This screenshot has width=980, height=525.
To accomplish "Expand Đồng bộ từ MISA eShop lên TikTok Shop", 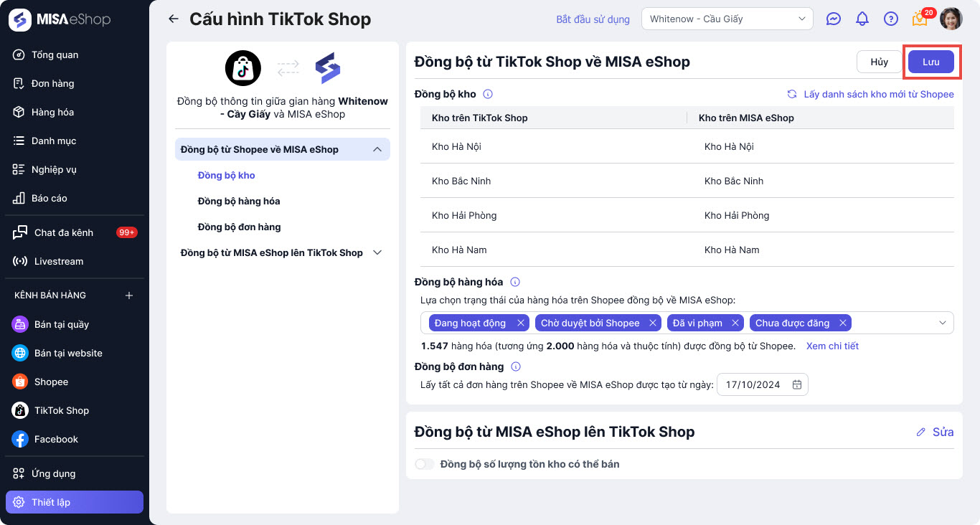I will click(x=377, y=252).
